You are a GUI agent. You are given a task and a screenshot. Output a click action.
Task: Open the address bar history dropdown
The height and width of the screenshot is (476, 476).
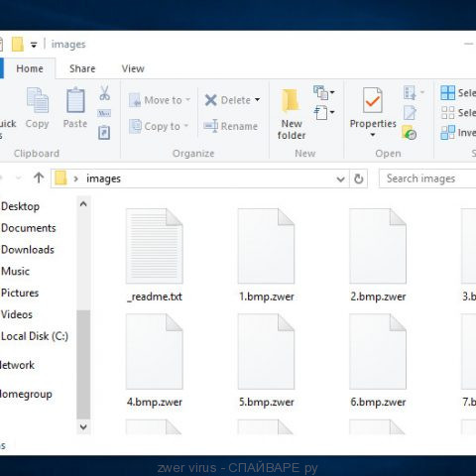(340, 179)
